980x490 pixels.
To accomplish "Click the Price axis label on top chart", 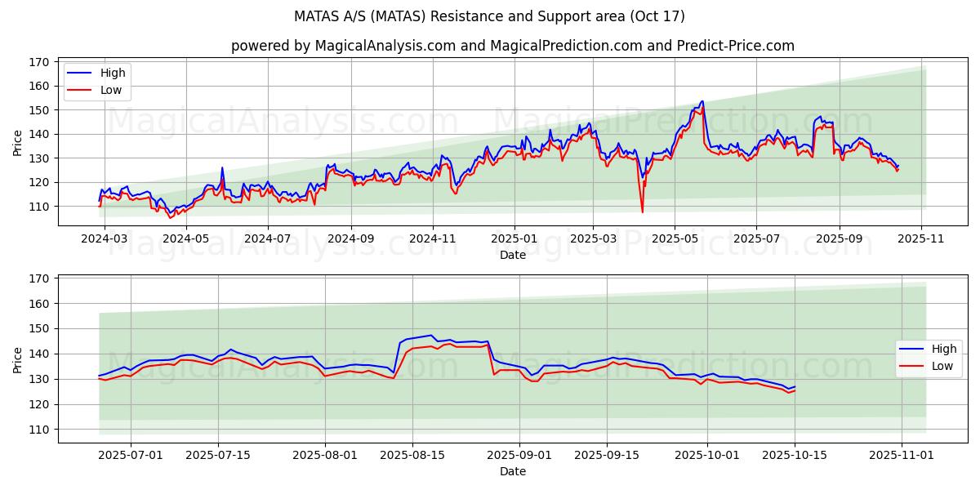I will point(18,141).
